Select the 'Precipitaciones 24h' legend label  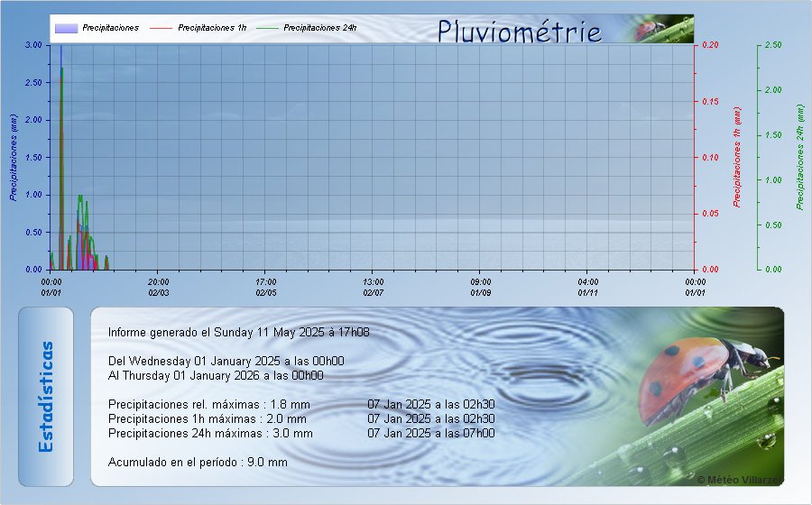320,28
